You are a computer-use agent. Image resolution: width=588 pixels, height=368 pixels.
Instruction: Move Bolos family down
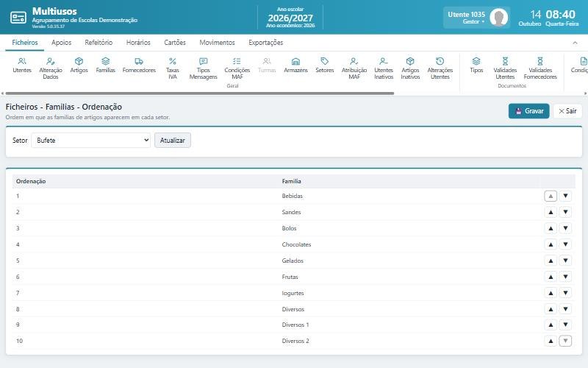click(565, 228)
